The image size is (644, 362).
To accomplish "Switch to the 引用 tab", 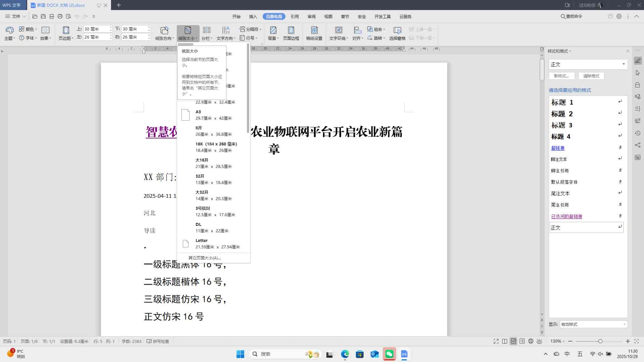I will click(x=294, y=16).
